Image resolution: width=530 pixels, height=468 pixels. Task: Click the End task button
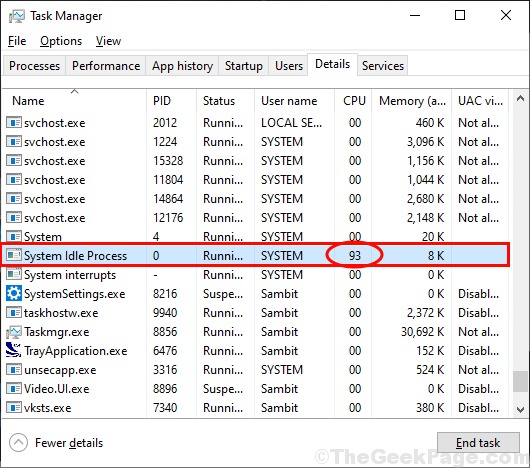(x=478, y=442)
